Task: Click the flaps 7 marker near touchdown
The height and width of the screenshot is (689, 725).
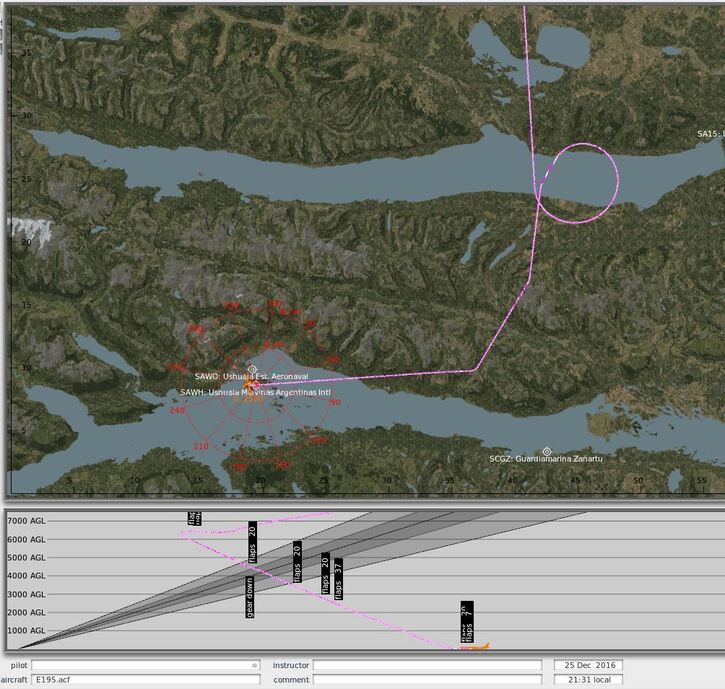Action: (x=466, y=621)
